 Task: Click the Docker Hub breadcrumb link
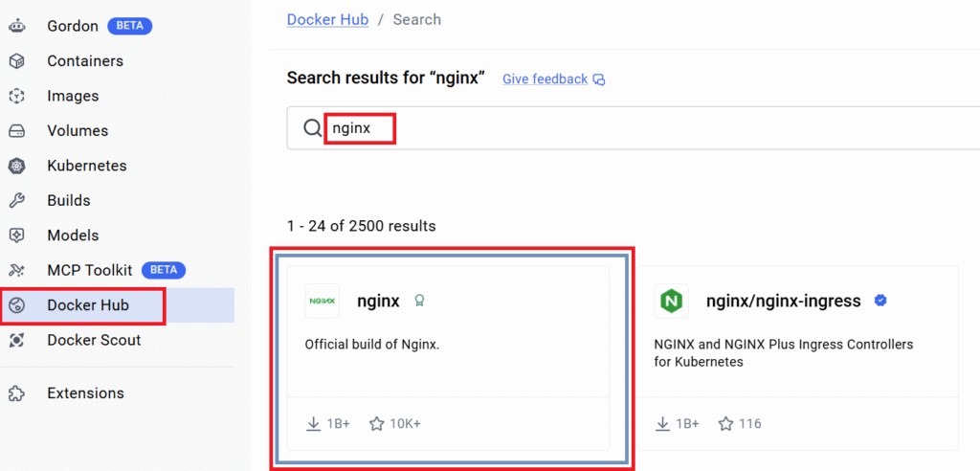point(327,19)
